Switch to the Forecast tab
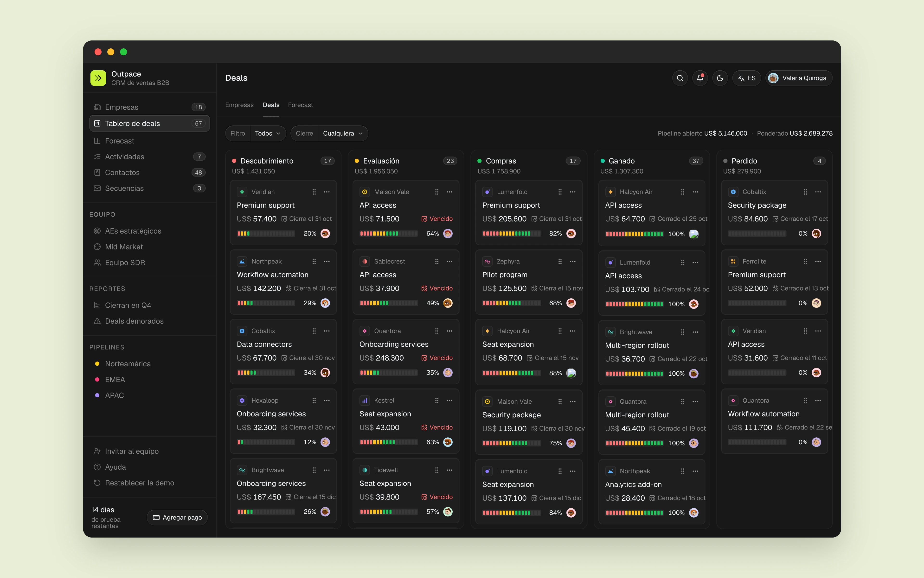Screen dimensions: 924x578 tap(301, 105)
